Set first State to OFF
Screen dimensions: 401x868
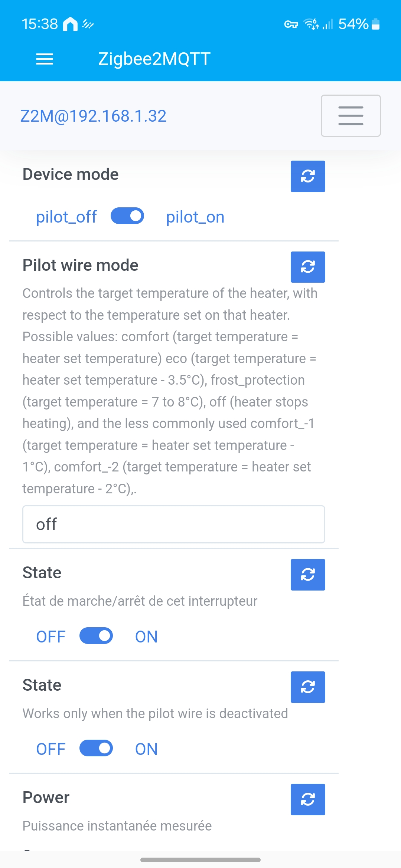click(51, 637)
